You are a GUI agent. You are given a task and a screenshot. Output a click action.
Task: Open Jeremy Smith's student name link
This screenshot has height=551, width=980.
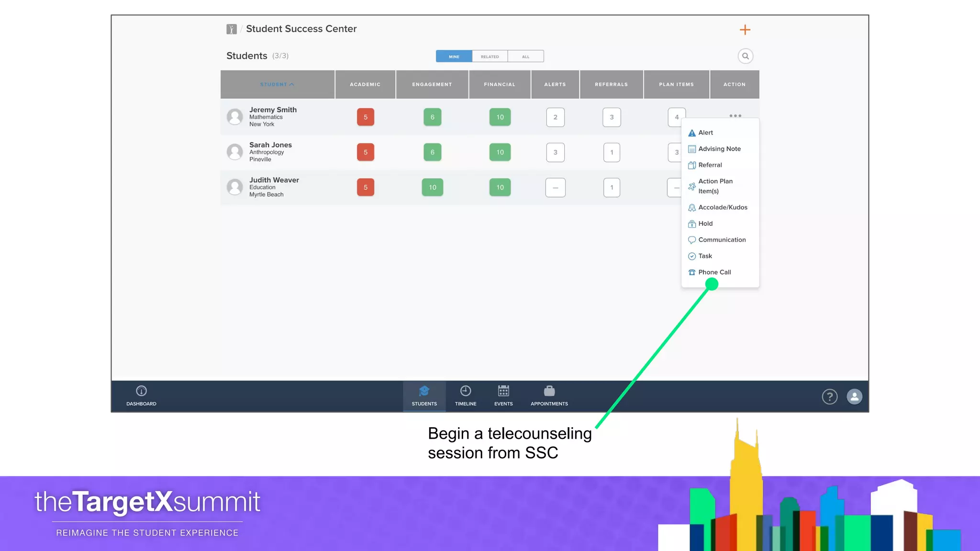[273, 110]
